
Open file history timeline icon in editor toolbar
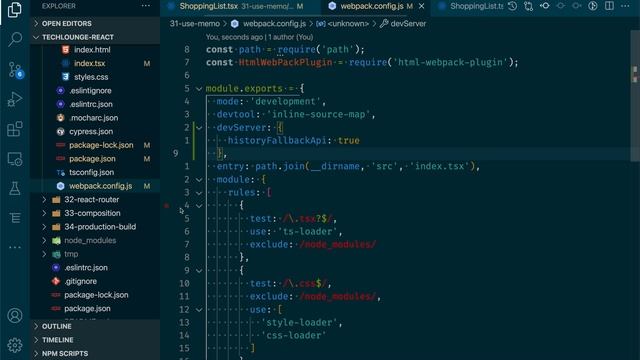(x=513, y=6)
